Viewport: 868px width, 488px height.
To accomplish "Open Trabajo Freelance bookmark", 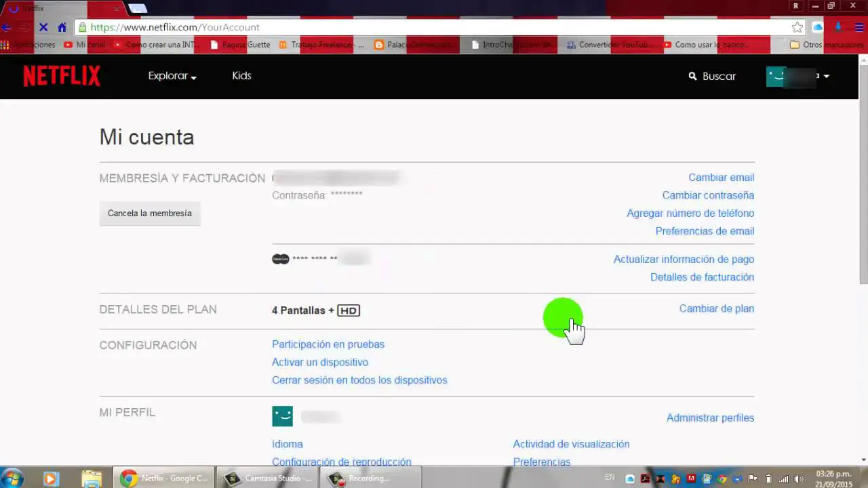I will 321,45.
